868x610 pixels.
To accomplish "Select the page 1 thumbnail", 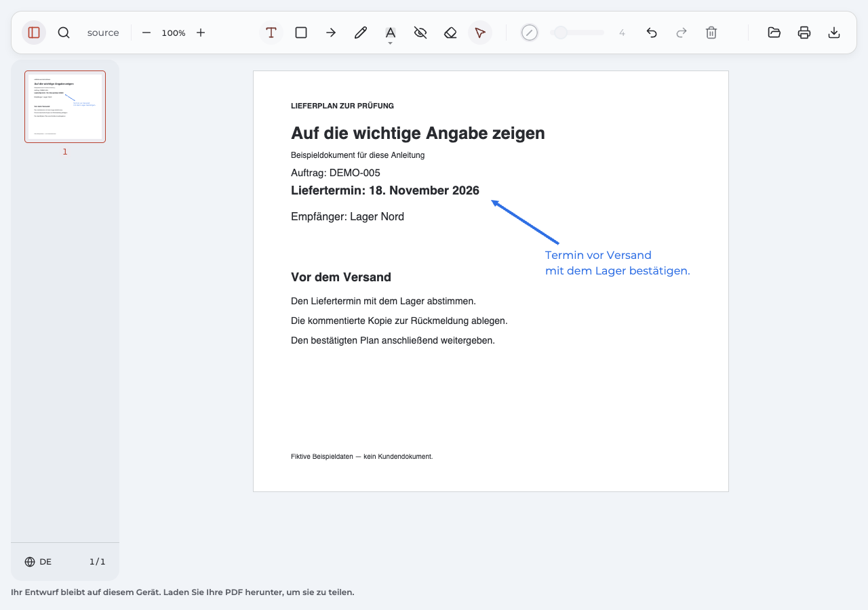I will point(65,107).
